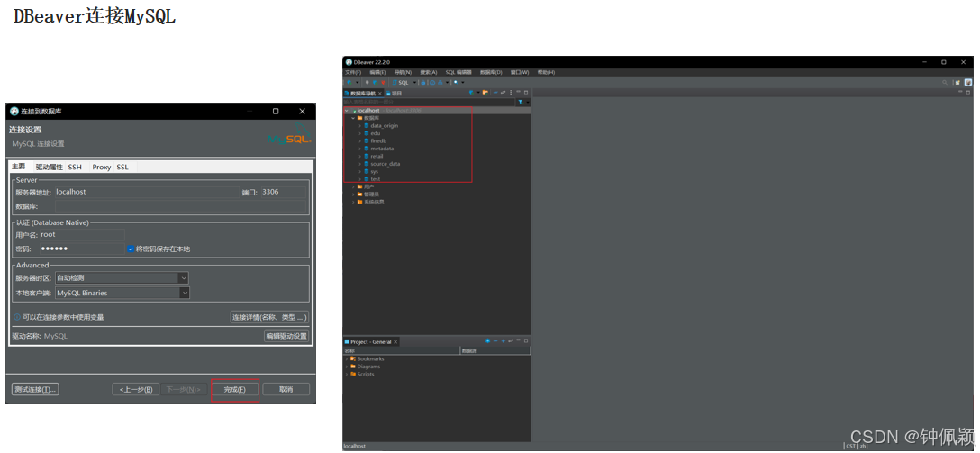Open the view menu three dots in navigator
Screen dimensions: 980x453
pyautogui.click(x=511, y=93)
